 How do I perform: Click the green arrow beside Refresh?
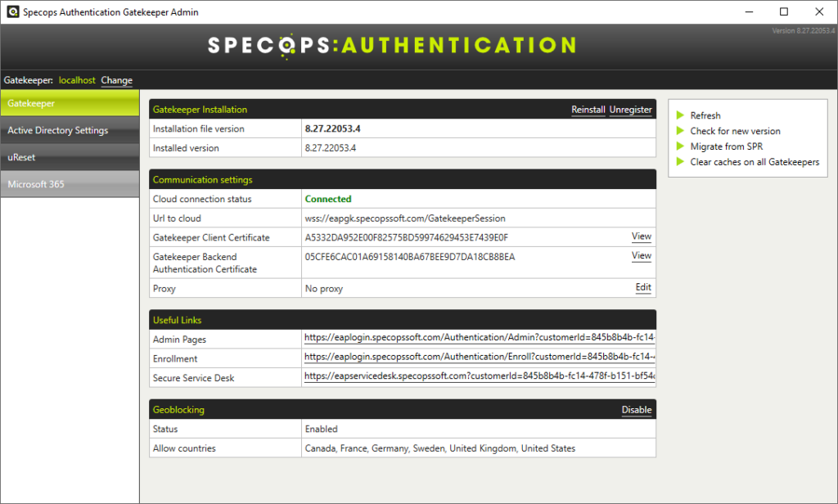tap(680, 115)
